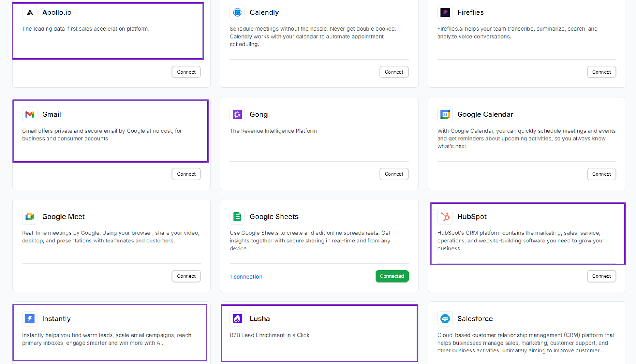The image size is (636, 364).
Task: Click the Gong logo icon
Action: (237, 114)
